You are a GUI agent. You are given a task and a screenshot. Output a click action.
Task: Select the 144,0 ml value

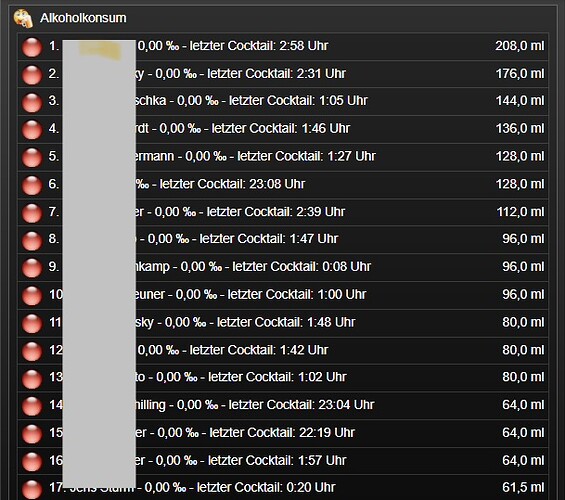pos(520,101)
